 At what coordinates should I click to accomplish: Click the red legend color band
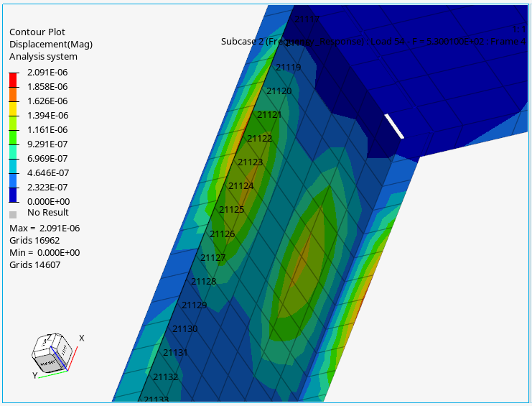(13, 80)
